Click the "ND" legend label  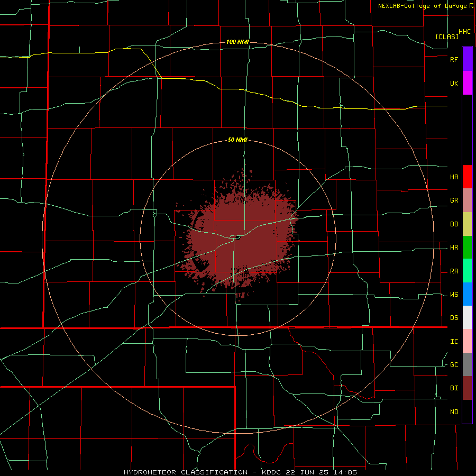click(x=454, y=412)
